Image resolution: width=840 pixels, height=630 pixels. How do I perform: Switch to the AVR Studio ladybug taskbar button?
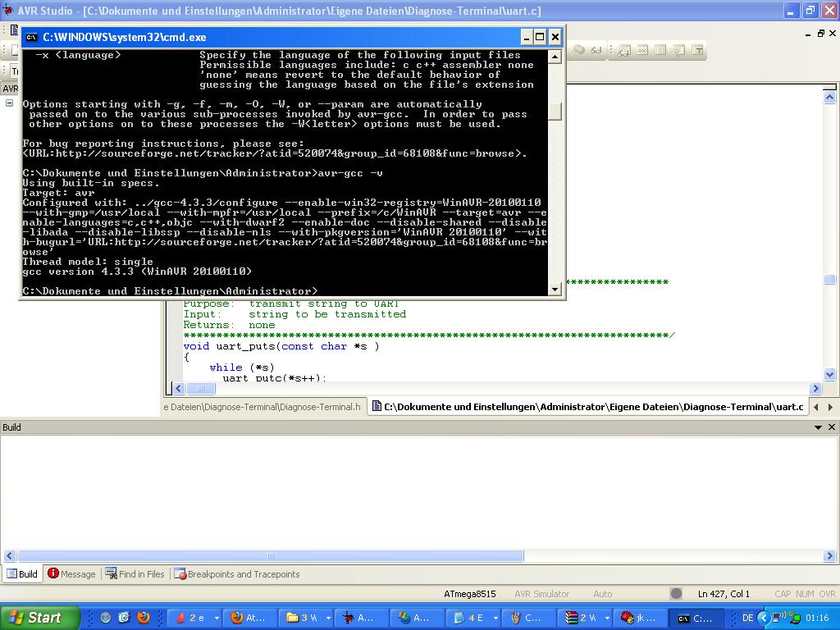tap(363, 618)
